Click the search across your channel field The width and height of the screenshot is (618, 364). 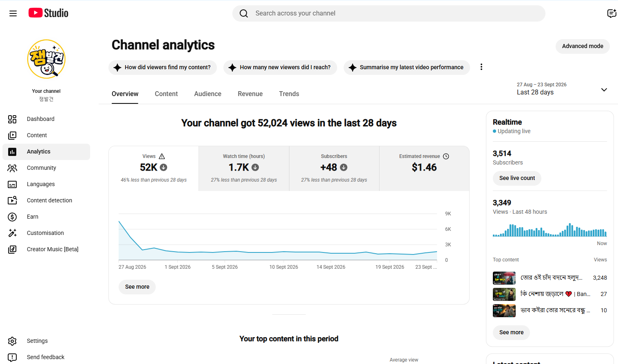(389, 13)
